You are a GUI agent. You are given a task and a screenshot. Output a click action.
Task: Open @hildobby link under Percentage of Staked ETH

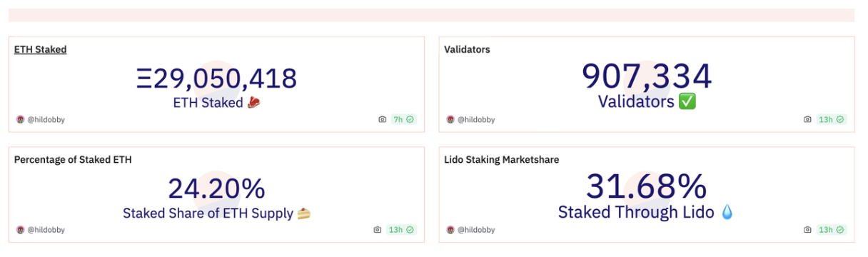tap(46, 230)
